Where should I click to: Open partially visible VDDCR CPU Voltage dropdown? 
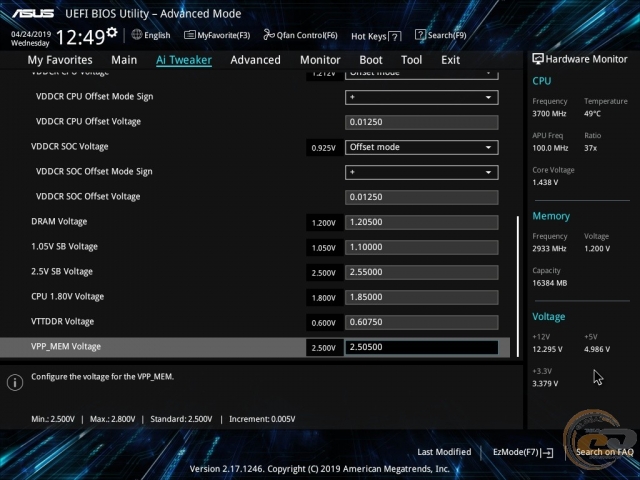[422, 74]
